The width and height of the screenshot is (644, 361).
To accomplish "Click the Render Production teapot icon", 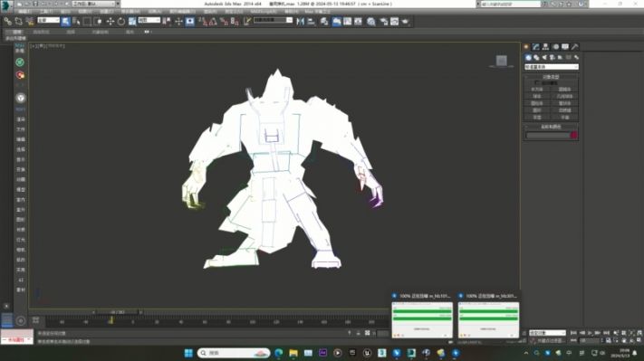I will pyautogui.click(x=406, y=22).
